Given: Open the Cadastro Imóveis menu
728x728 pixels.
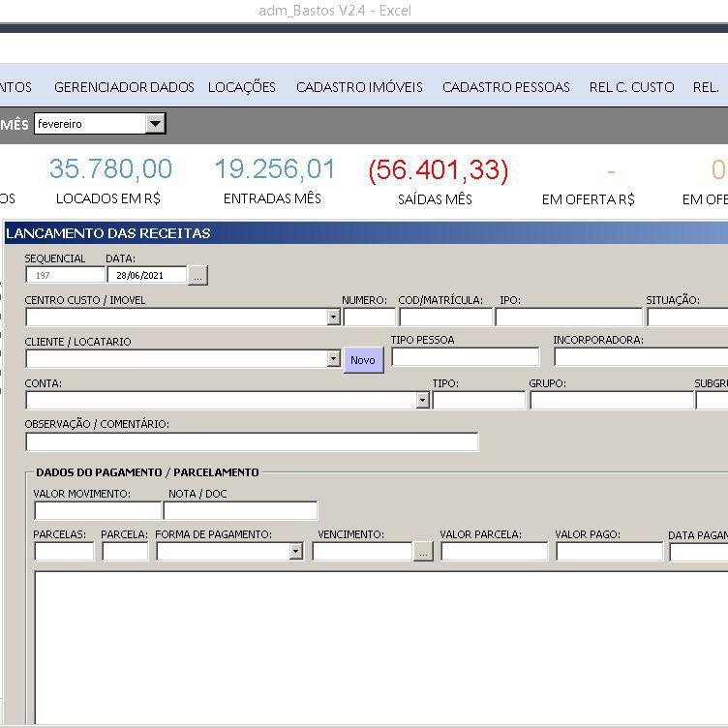Looking at the screenshot, I should [359, 87].
